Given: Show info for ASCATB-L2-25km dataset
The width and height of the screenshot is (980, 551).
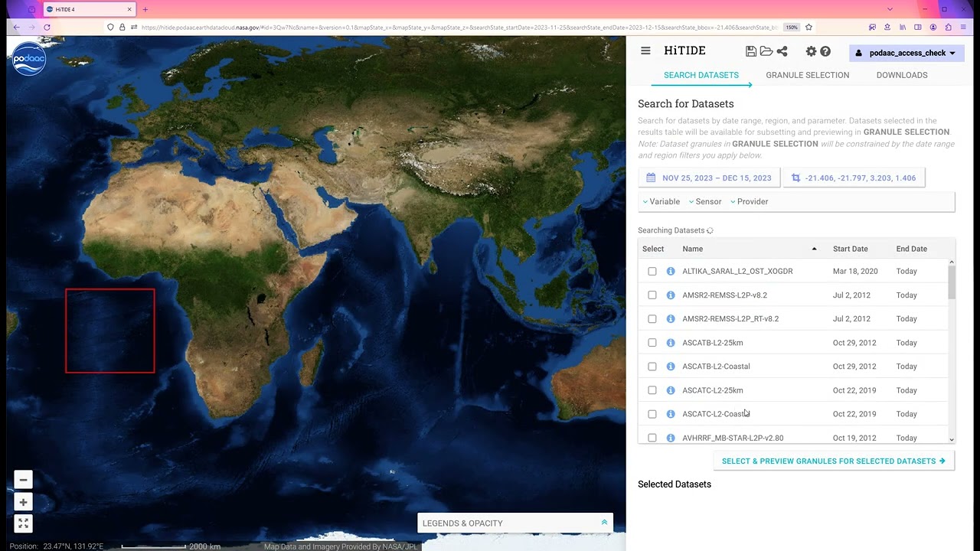Looking at the screenshot, I should pos(671,343).
